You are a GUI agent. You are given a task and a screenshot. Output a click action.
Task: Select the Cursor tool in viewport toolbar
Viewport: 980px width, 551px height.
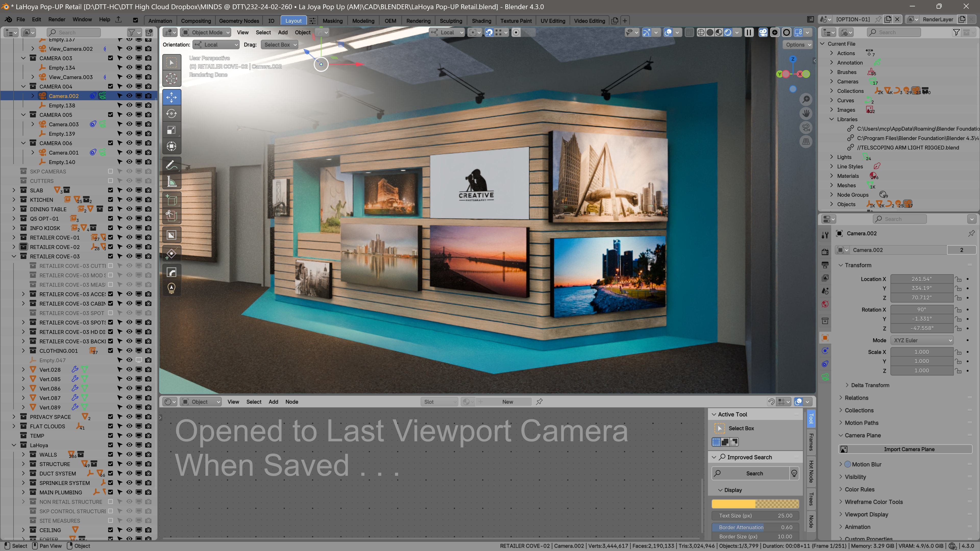(171, 78)
